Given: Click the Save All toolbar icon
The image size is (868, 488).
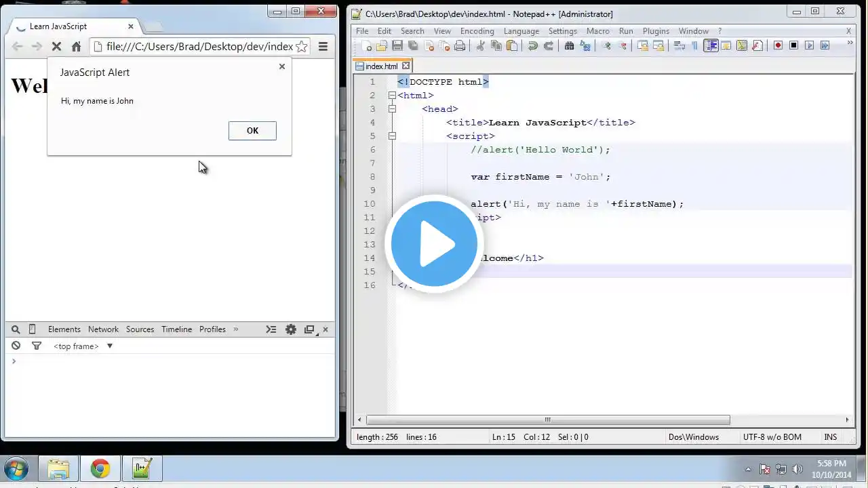Looking at the screenshot, I should [413, 45].
